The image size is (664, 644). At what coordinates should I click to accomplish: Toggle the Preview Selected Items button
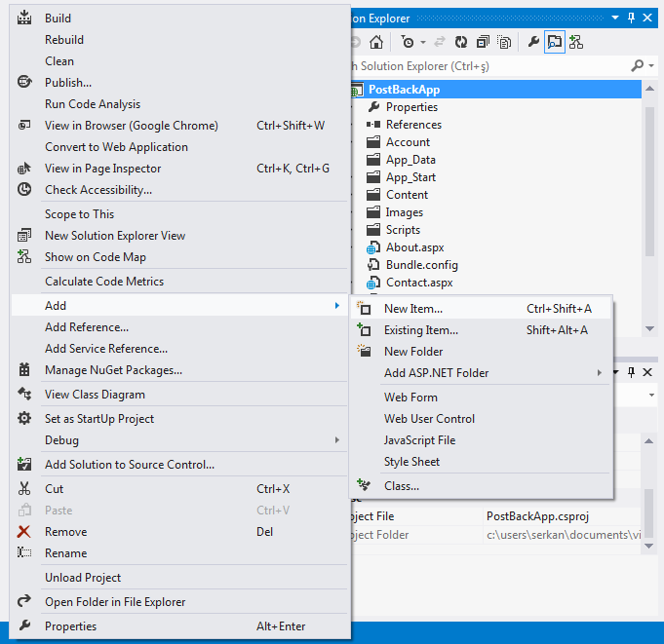[x=555, y=42]
